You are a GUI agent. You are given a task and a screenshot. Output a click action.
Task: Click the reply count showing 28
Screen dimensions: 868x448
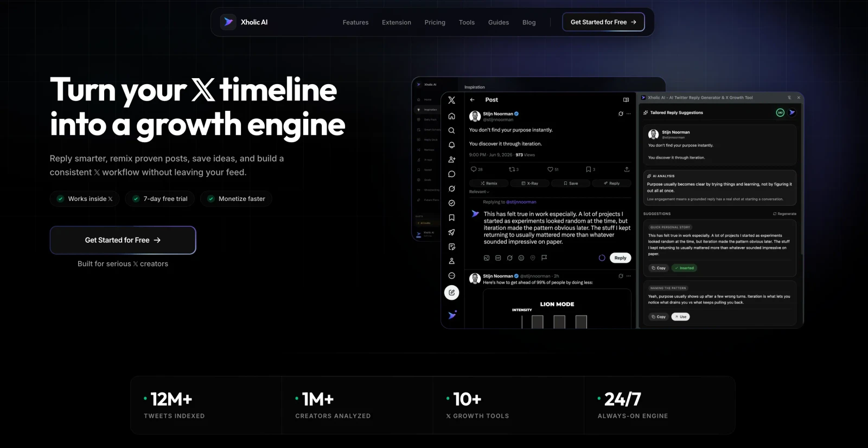(476, 169)
